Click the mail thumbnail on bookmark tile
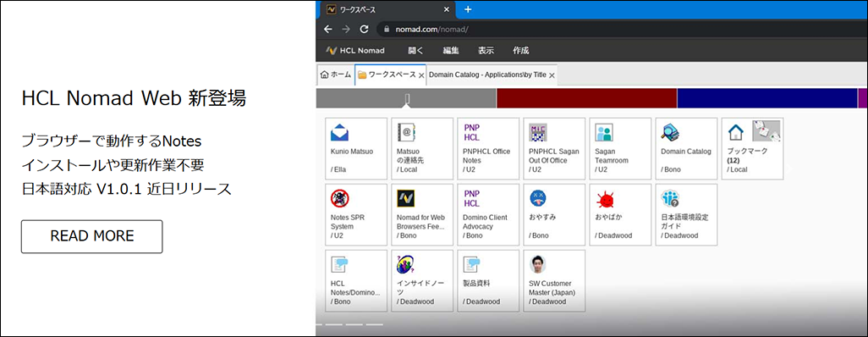868x337 pixels. [766, 130]
